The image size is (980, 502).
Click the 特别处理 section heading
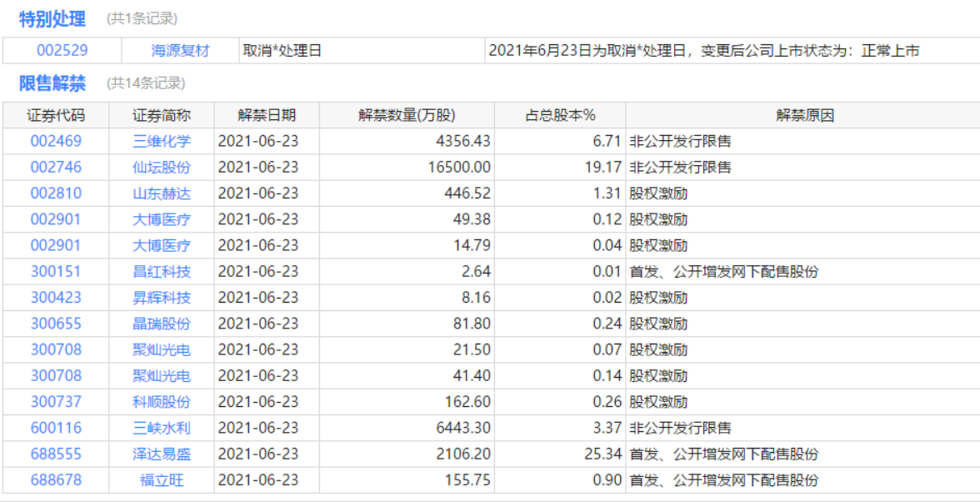[x=52, y=19]
